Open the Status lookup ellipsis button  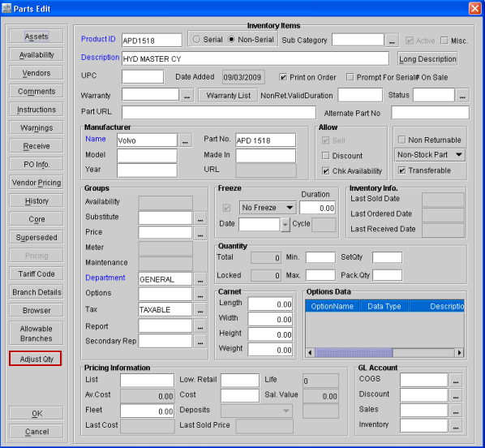pyautogui.click(x=462, y=95)
